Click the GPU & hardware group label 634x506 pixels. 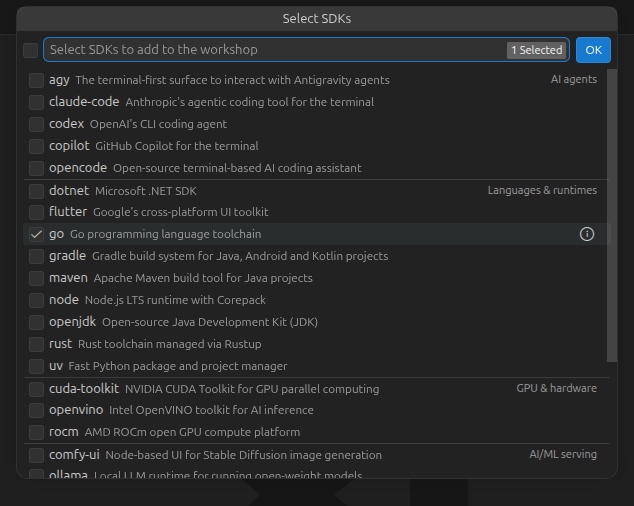[x=556, y=388]
